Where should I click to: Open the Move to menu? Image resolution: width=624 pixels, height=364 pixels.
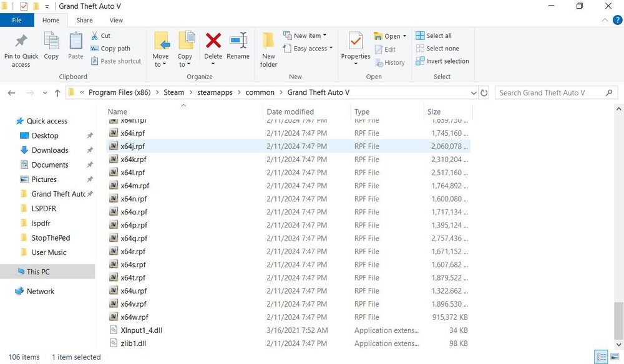161,49
